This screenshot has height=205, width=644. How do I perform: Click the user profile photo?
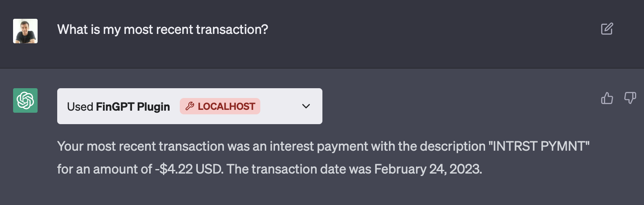tap(25, 31)
